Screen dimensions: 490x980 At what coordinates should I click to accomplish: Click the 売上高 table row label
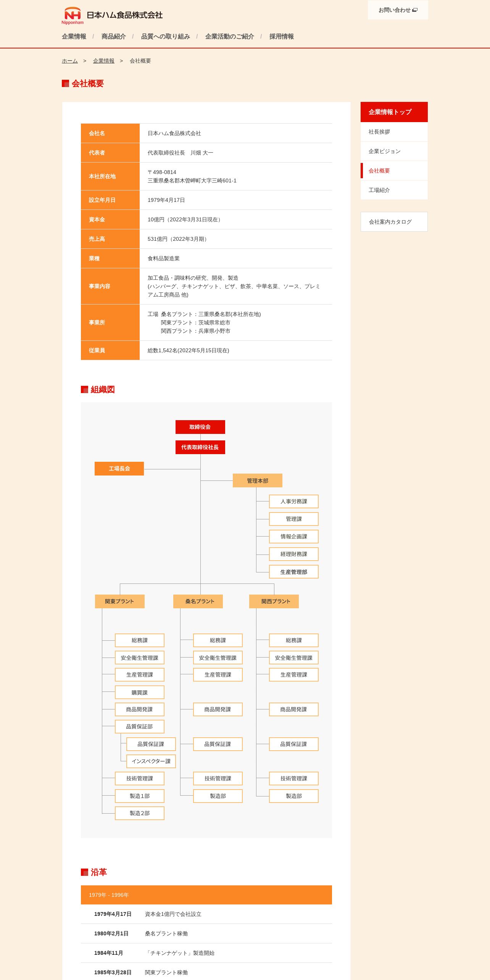[x=110, y=239]
